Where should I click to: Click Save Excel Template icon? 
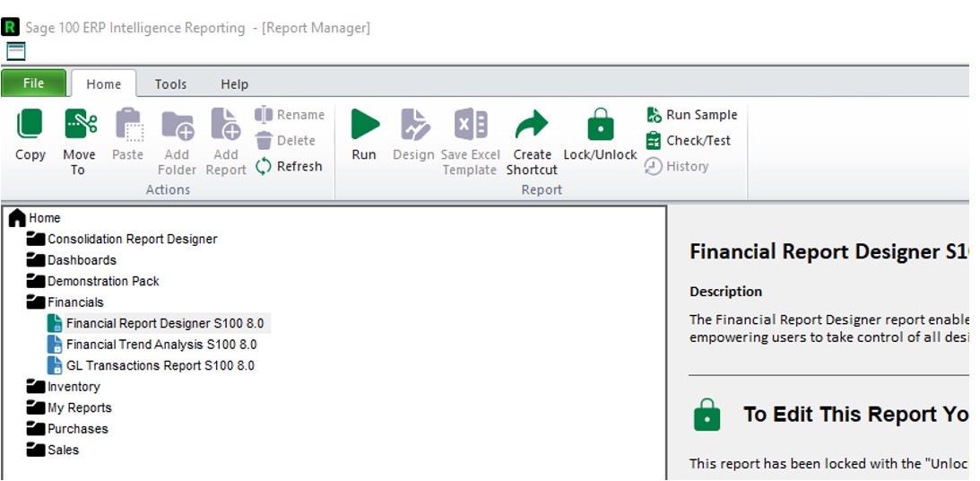point(471,124)
